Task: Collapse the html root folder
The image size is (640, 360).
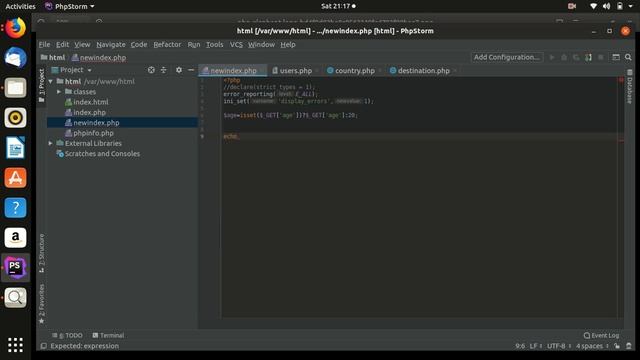Action: tap(51, 82)
